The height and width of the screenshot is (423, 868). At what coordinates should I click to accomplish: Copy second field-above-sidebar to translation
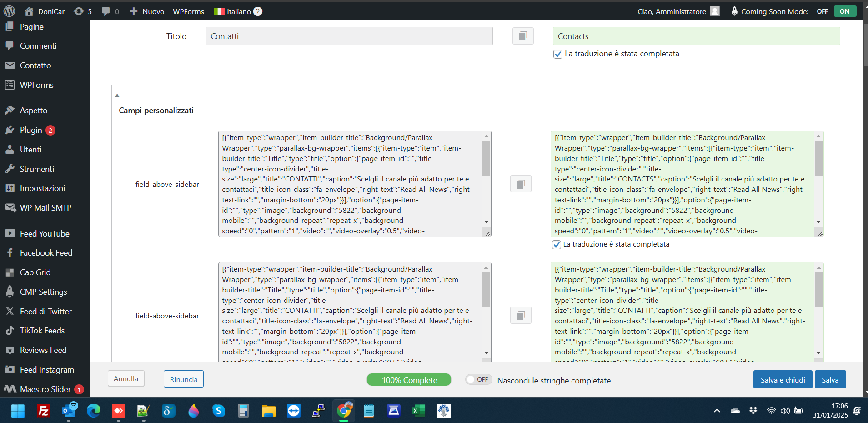(x=521, y=315)
